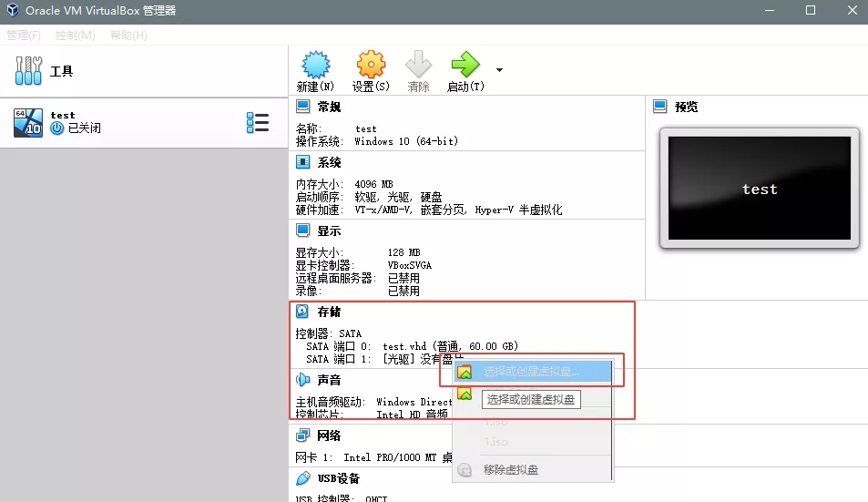Open Settings (设置) via the gear icon
This screenshot has width=868, height=502.
(x=371, y=65)
